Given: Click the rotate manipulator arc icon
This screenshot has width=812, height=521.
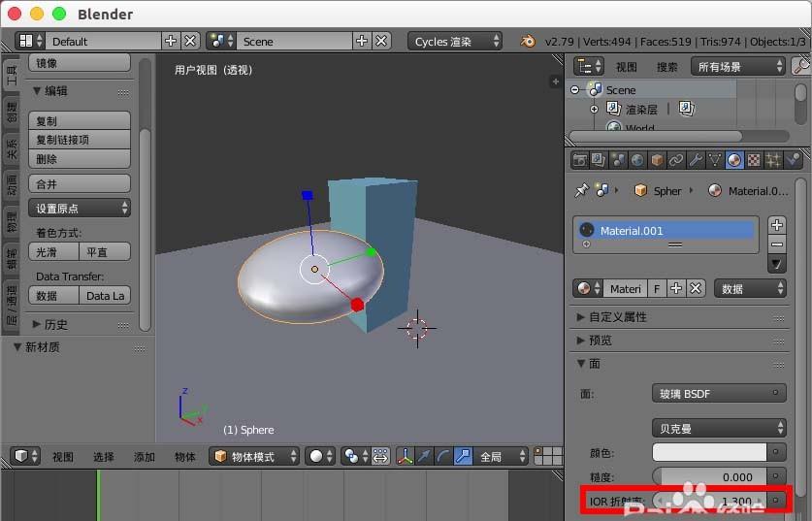Looking at the screenshot, I should 443,456.
